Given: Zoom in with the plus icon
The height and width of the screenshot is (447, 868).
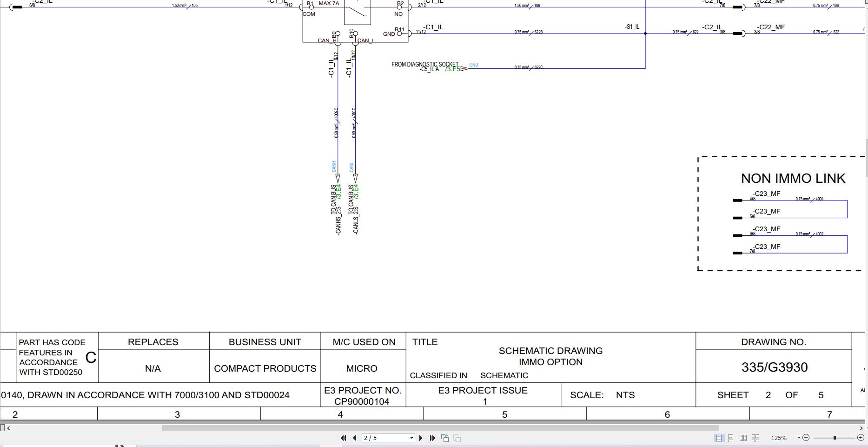Looking at the screenshot, I should [861, 438].
